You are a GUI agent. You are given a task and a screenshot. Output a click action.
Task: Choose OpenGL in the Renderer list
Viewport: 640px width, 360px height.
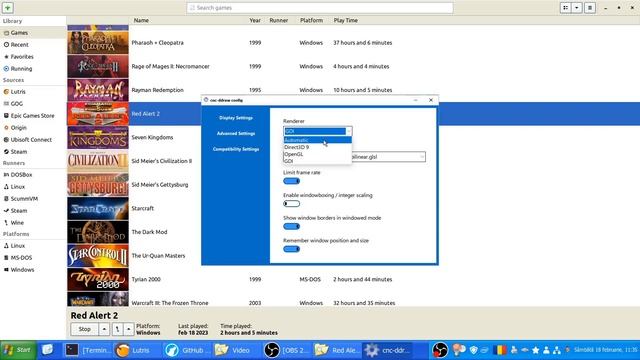(x=318, y=154)
